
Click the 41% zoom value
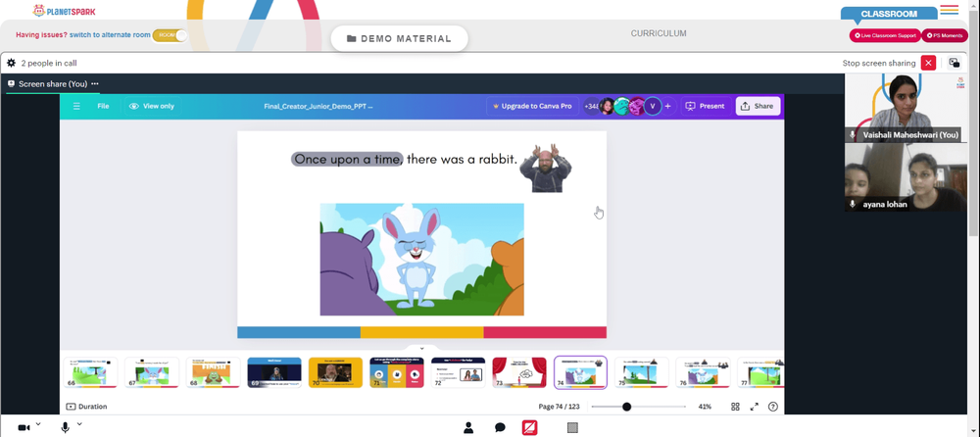pyautogui.click(x=705, y=407)
